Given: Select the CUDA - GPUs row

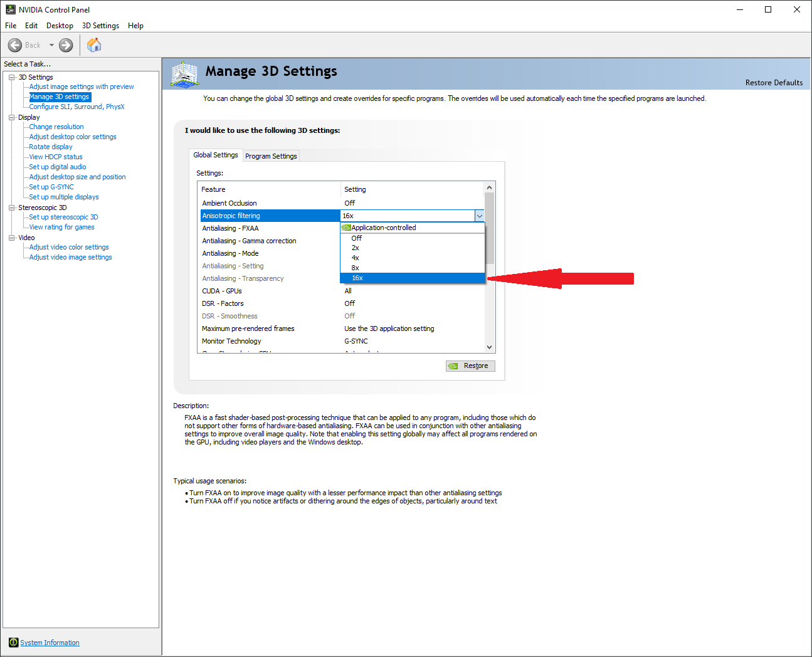Looking at the screenshot, I should [341, 291].
